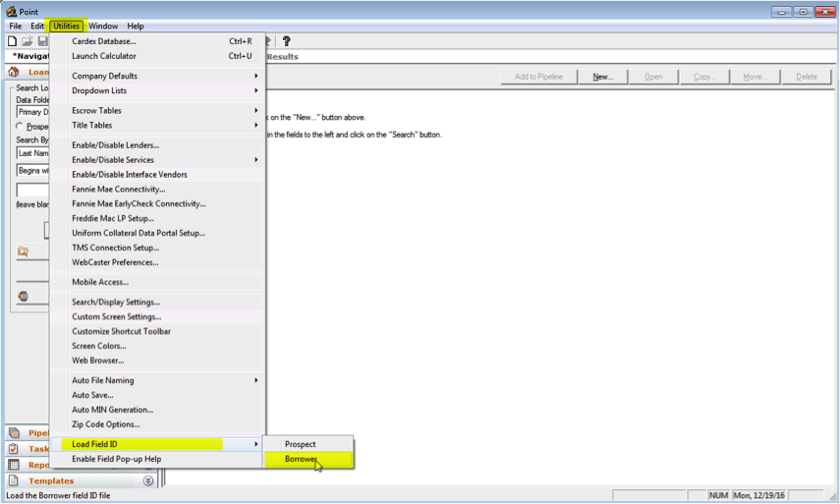This screenshot has height=504, width=840.
Task: Click the Tasks clipboard icon
Action: (14, 449)
